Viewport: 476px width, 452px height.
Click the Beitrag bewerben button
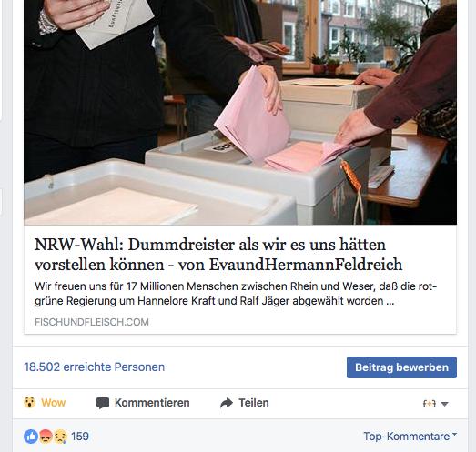401,367
